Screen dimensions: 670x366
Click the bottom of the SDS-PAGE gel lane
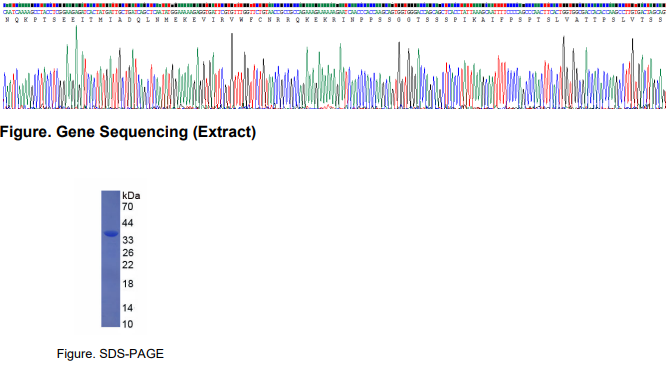pyautogui.click(x=110, y=324)
